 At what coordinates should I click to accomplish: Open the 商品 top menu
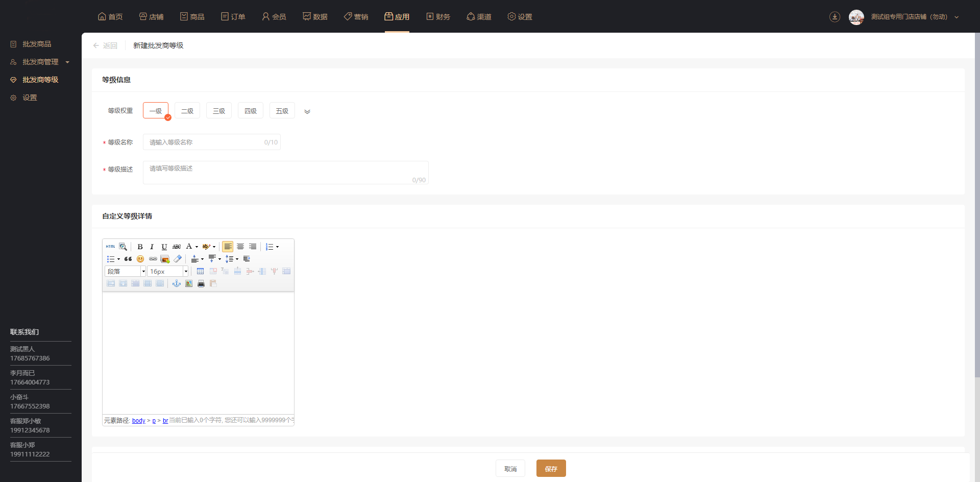click(x=192, y=16)
